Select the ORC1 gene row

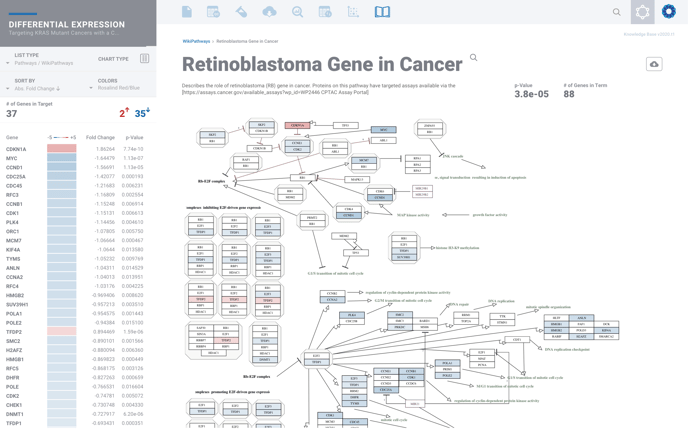point(75,232)
